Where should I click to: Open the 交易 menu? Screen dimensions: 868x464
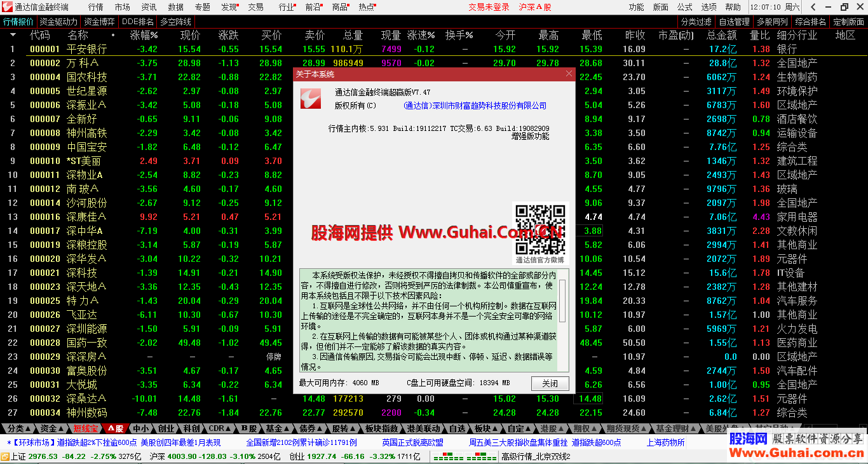(x=256, y=7)
